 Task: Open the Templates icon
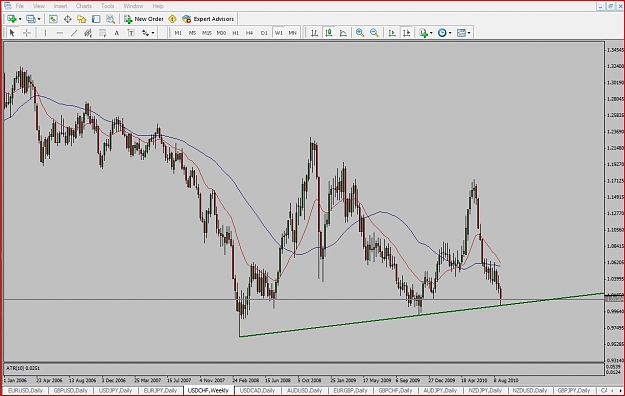pos(461,33)
